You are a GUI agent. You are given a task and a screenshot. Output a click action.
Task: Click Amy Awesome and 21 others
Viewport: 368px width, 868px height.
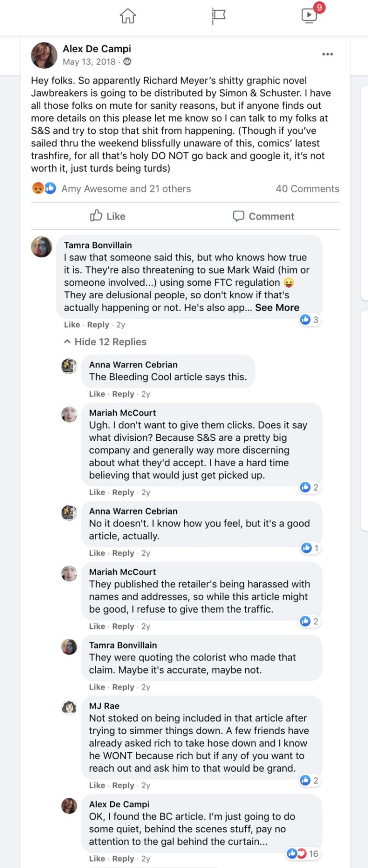click(x=126, y=189)
